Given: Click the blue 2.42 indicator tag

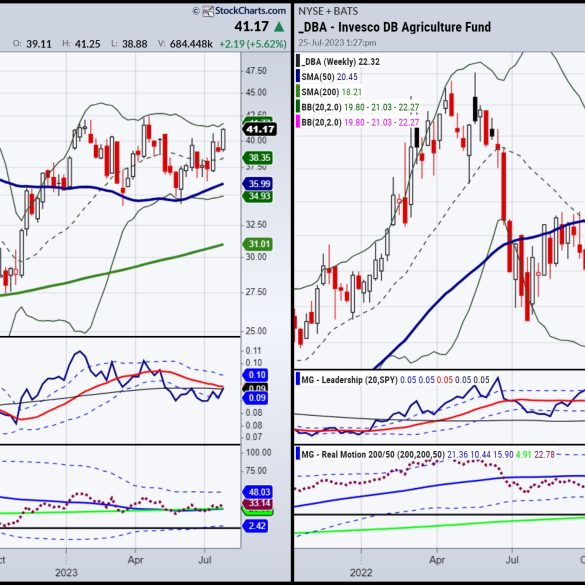Looking at the screenshot, I should tap(256, 526).
